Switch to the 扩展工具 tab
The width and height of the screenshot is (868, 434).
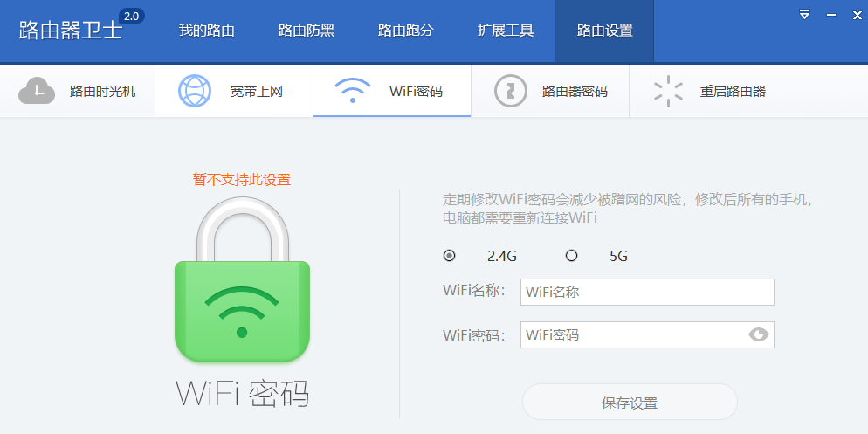tap(506, 31)
